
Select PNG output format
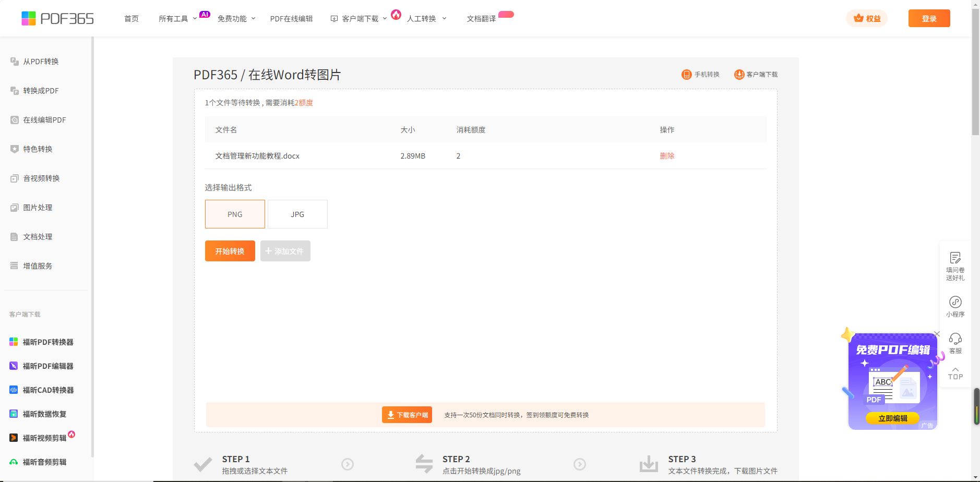[x=235, y=214]
